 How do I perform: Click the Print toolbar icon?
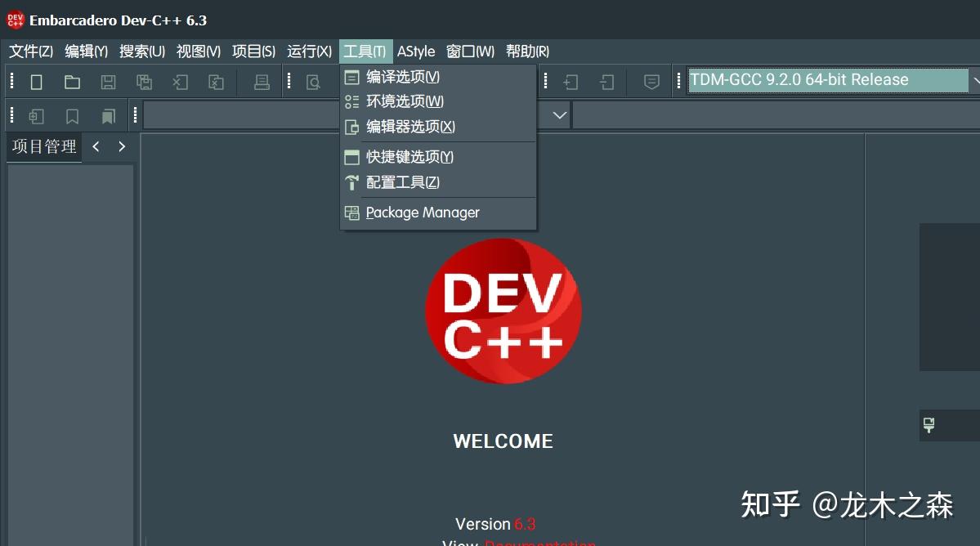point(262,82)
